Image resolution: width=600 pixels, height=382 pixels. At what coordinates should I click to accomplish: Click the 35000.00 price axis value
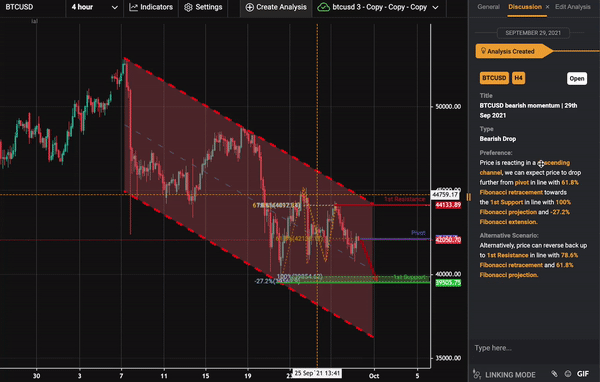tap(448, 358)
